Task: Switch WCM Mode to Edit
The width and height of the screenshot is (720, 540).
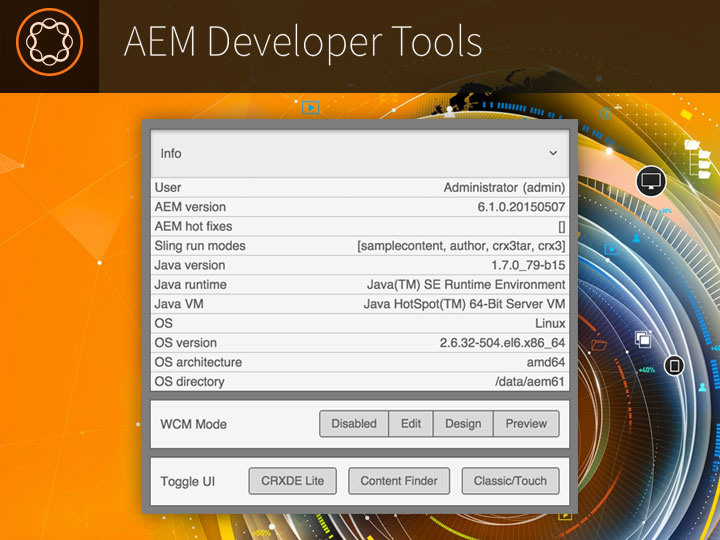Action: click(411, 423)
